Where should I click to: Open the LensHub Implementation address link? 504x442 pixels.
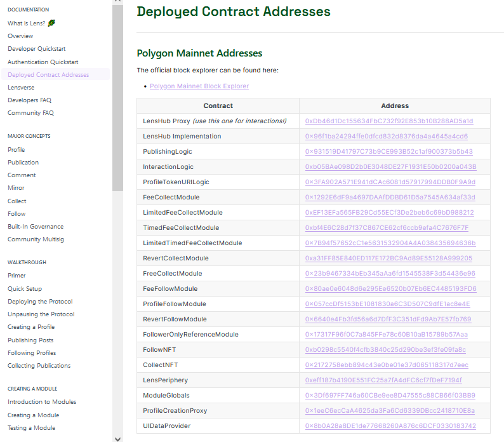pos(386,137)
